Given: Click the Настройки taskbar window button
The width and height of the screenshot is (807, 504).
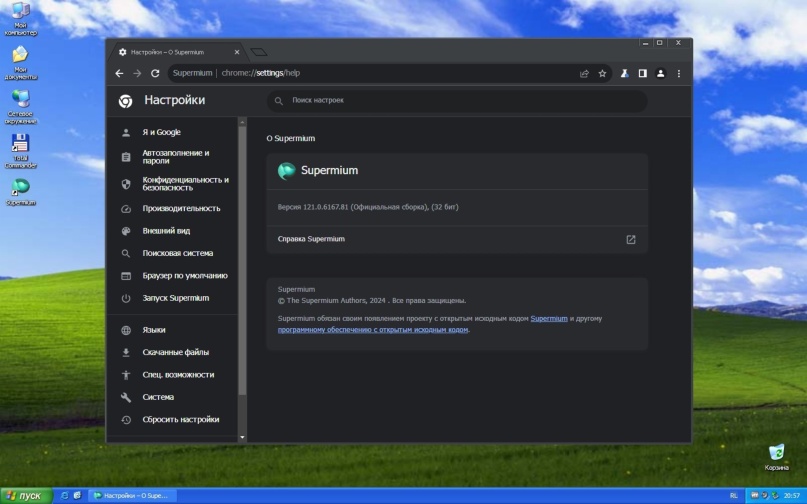Looking at the screenshot, I should [x=133, y=496].
